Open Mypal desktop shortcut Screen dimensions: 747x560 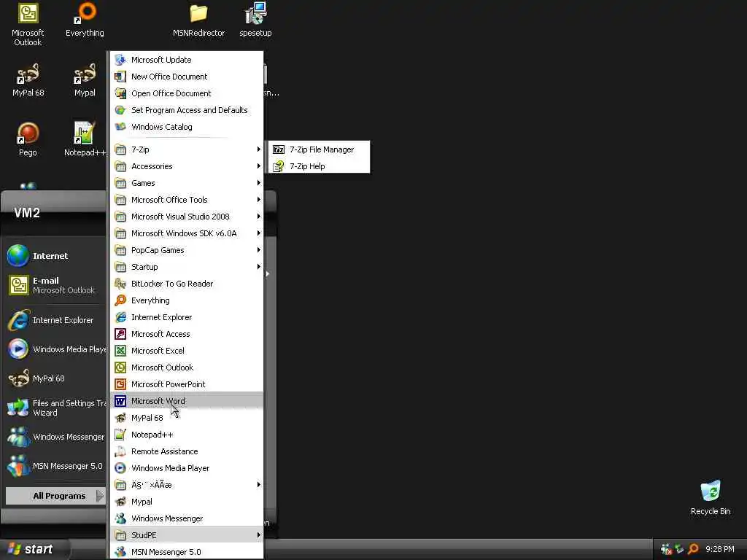tap(85, 80)
